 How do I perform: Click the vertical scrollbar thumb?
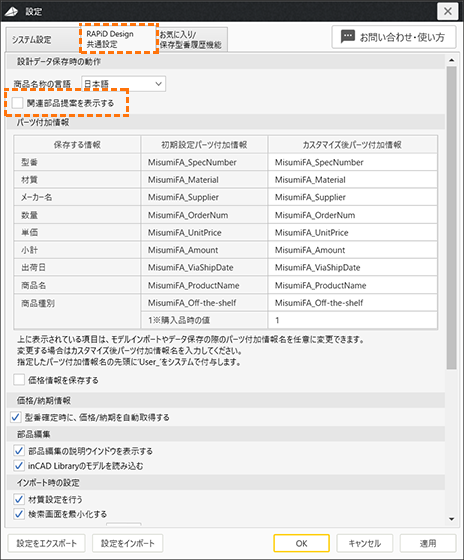point(451,218)
